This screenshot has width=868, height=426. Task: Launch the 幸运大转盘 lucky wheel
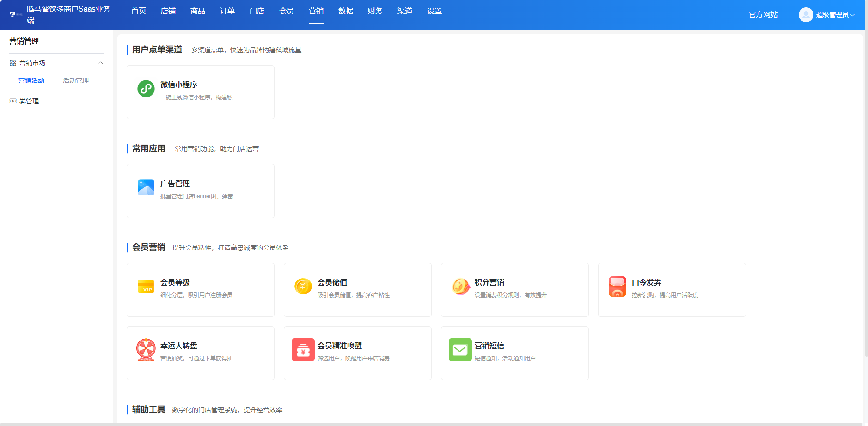tap(200, 353)
